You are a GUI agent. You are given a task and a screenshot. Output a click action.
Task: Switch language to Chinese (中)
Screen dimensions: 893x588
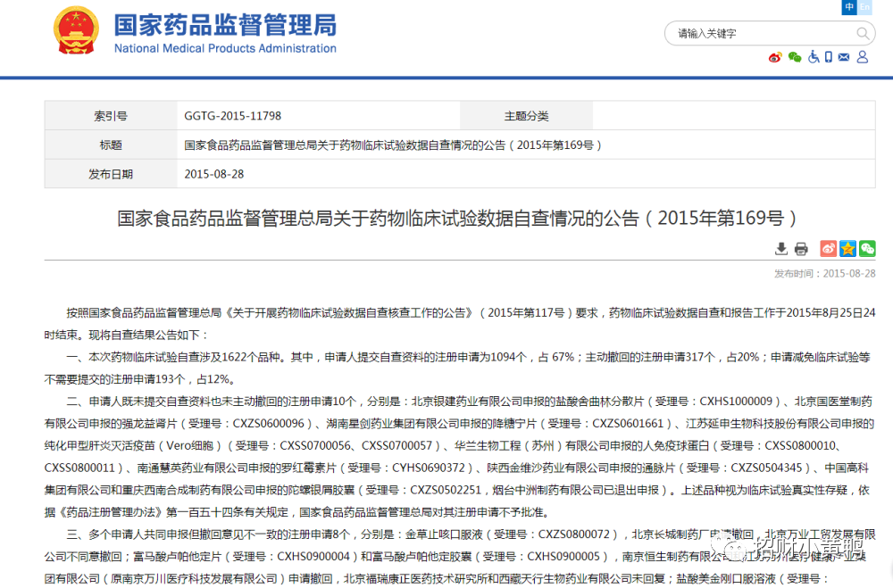849,7
